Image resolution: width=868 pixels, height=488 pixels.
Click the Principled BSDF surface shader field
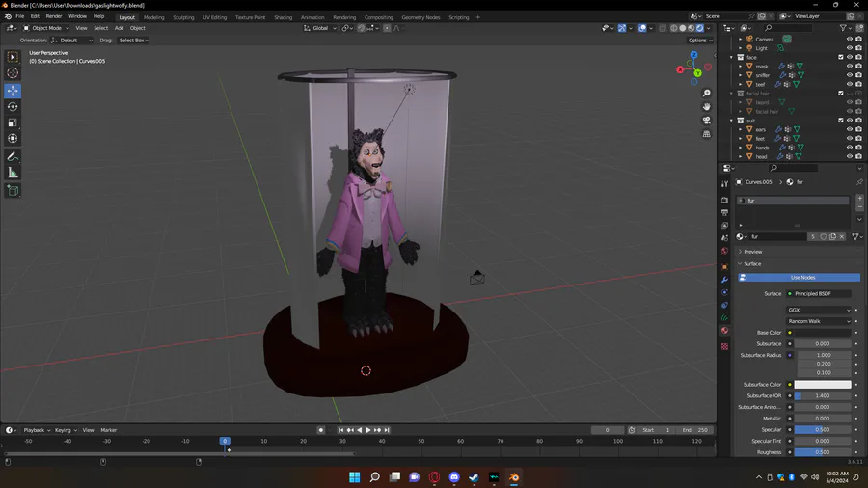click(x=819, y=294)
